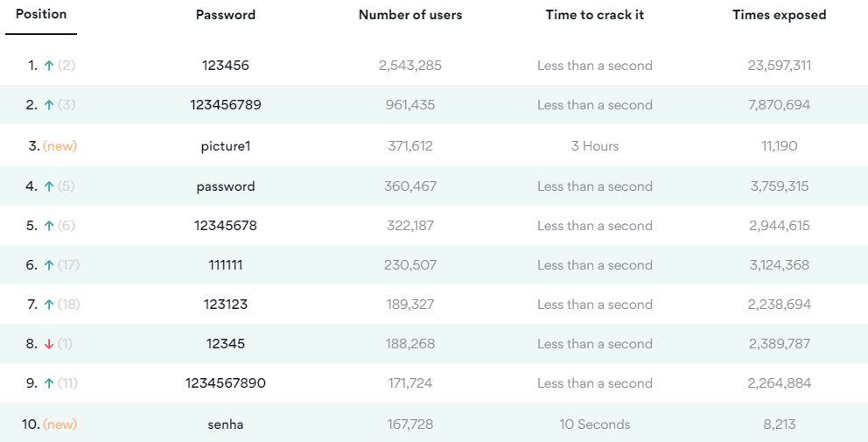Click the orange (new) label beside picture1

coord(59,146)
